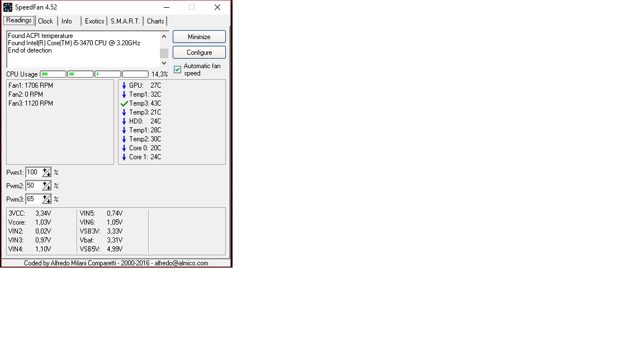Viewport: 644px width, 362px height.
Task: Select the 'Fan3: 1120 RPM' reading
Action: pos(31,103)
